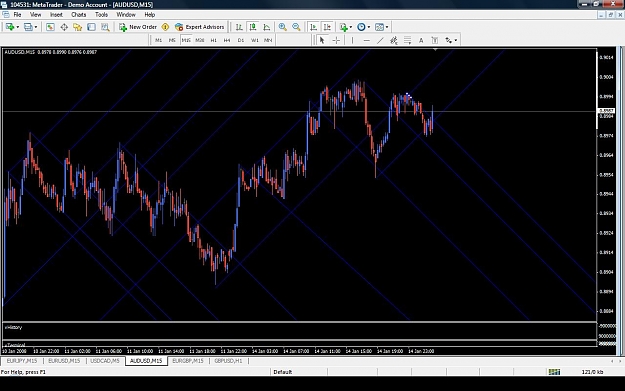Open the Navigator panel icon

point(77,27)
